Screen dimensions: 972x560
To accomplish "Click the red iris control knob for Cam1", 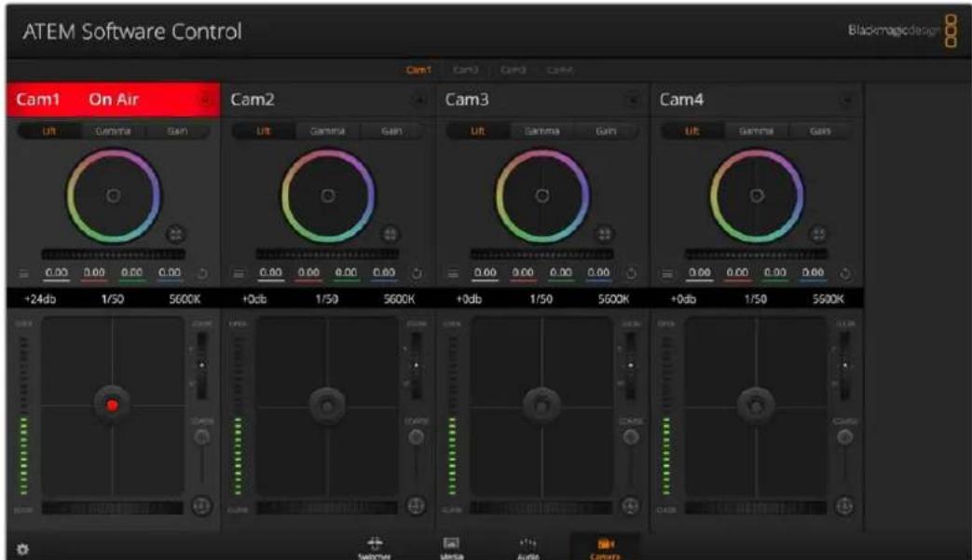I will 112,405.
